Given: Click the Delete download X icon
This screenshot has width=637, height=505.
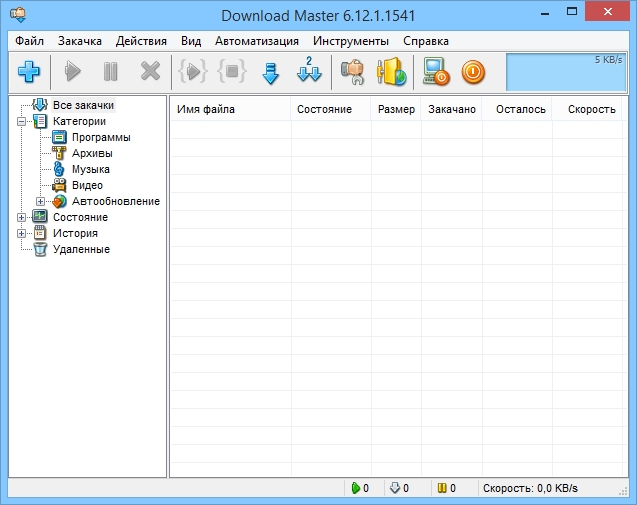Looking at the screenshot, I should [x=150, y=72].
